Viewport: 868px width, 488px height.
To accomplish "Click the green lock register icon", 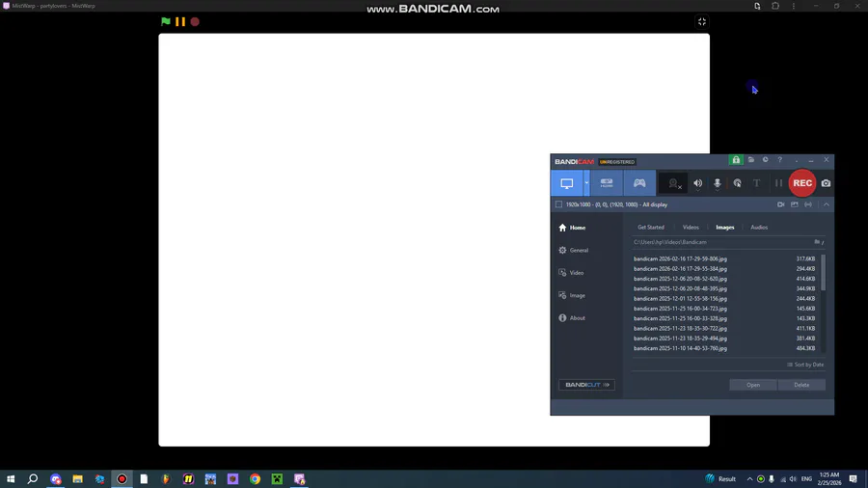I will pos(736,160).
